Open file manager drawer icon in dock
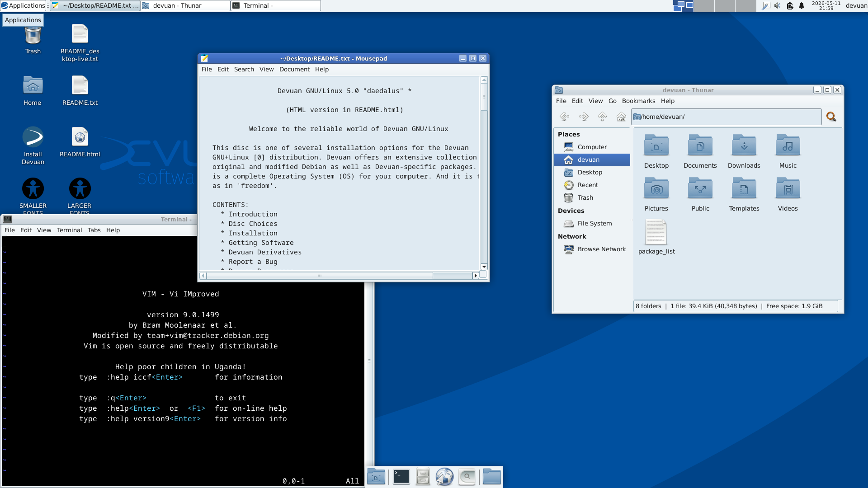This screenshot has width=868, height=488. (x=423, y=477)
